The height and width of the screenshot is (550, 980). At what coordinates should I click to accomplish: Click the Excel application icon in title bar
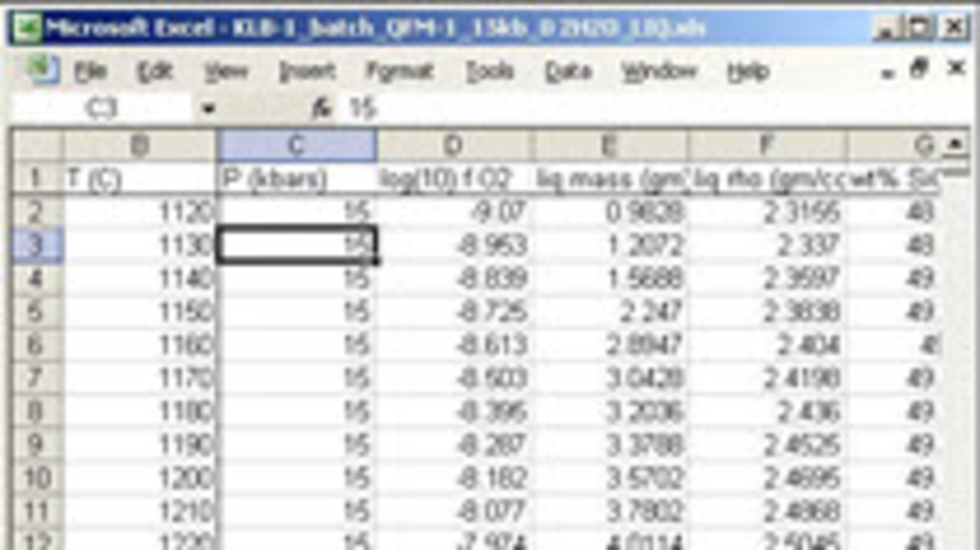[28, 28]
